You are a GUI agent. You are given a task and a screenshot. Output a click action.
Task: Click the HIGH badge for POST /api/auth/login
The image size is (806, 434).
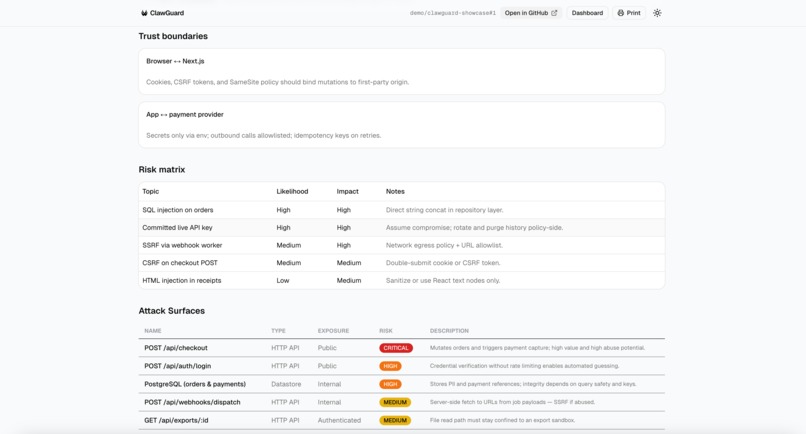click(x=390, y=366)
